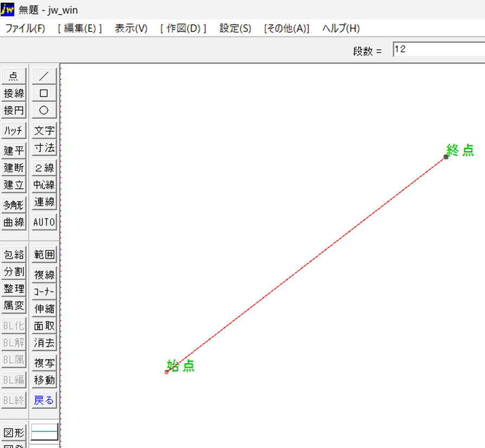Select the 文字 (text) tool
Screen dimensions: 485x448
(44, 130)
